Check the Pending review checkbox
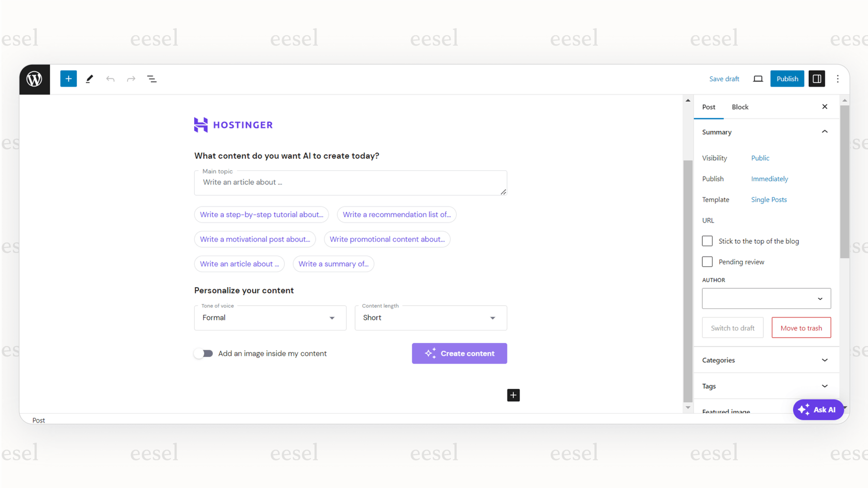This screenshot has height=488, width=868. point(707,262)
